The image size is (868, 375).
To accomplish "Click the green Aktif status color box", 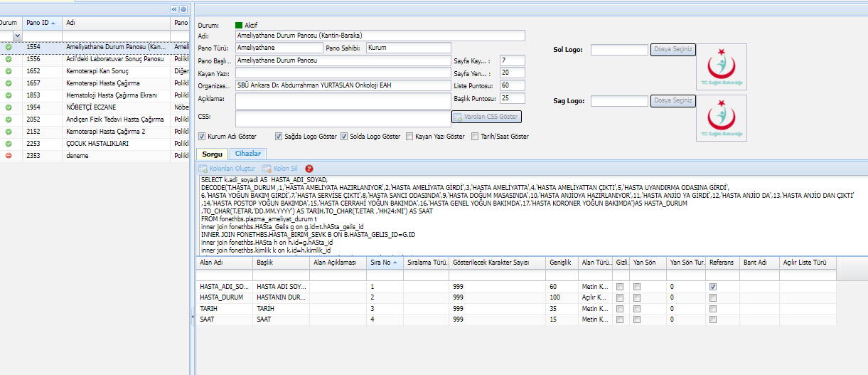I will click(239, 25).
